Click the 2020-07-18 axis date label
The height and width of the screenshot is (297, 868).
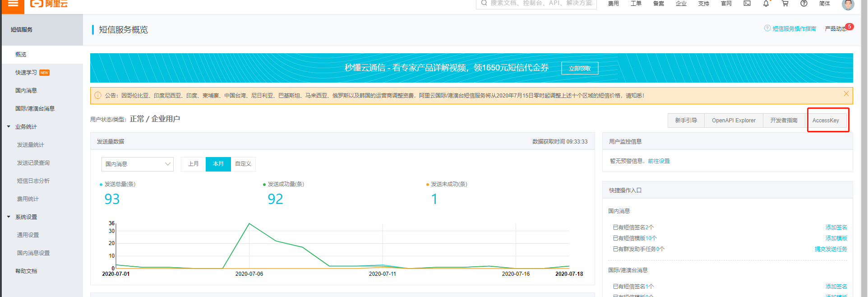pyautogui.click(x=569, y=274)
